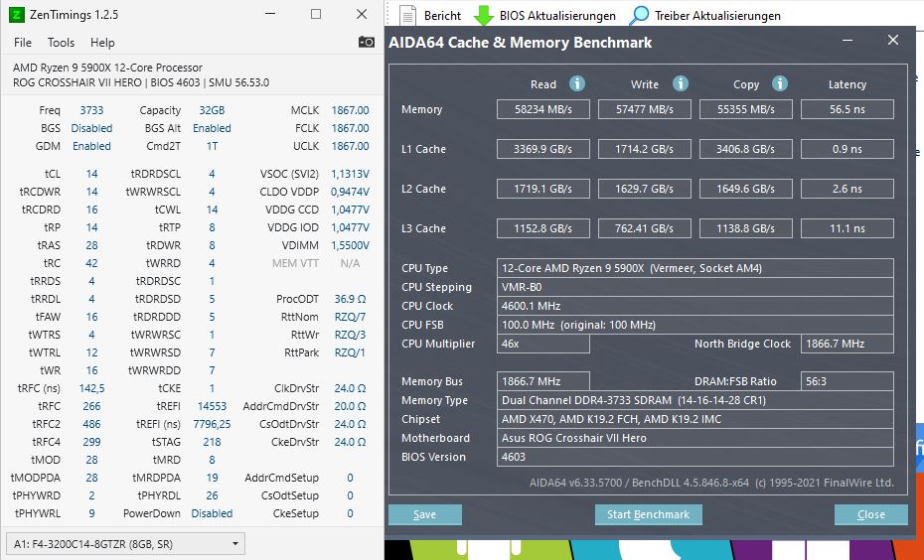Minimize the AIDA64 benchmark window
Image resolution: width=924 pixels, height=560 pixels.
847,40
